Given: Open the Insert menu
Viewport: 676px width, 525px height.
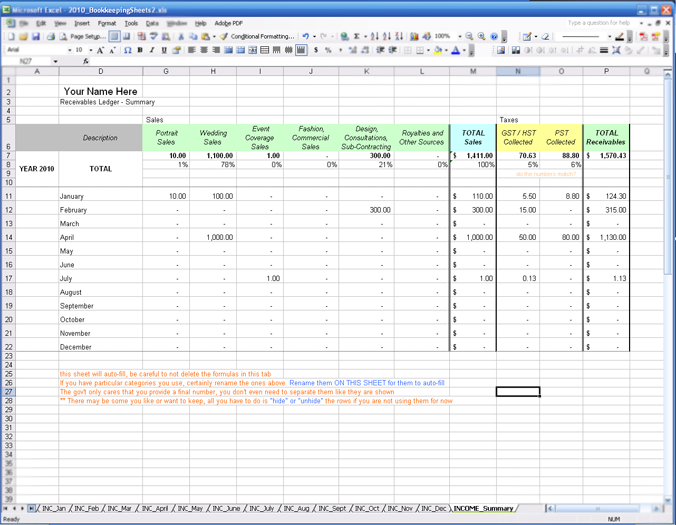Looking at the screenshot, I should point(82,23).
